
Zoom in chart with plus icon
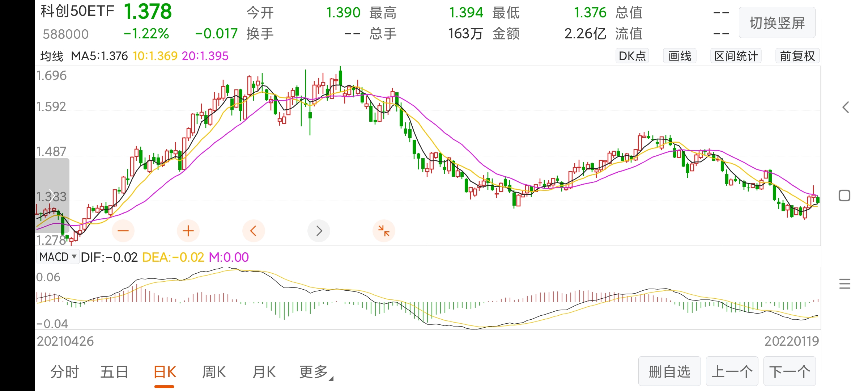(x=188, y=231)
